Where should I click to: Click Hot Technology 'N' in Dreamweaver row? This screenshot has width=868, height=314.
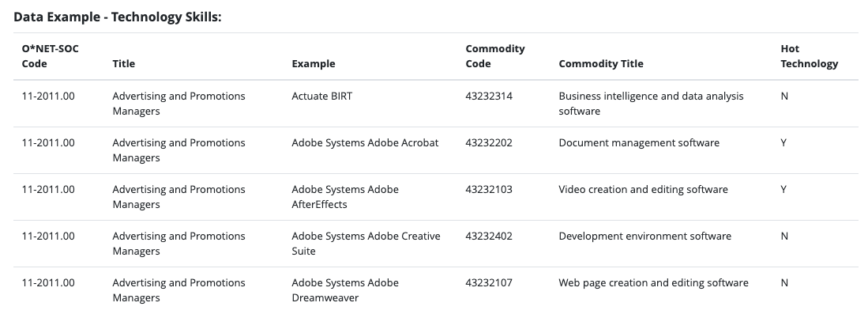tap(783, 282)
